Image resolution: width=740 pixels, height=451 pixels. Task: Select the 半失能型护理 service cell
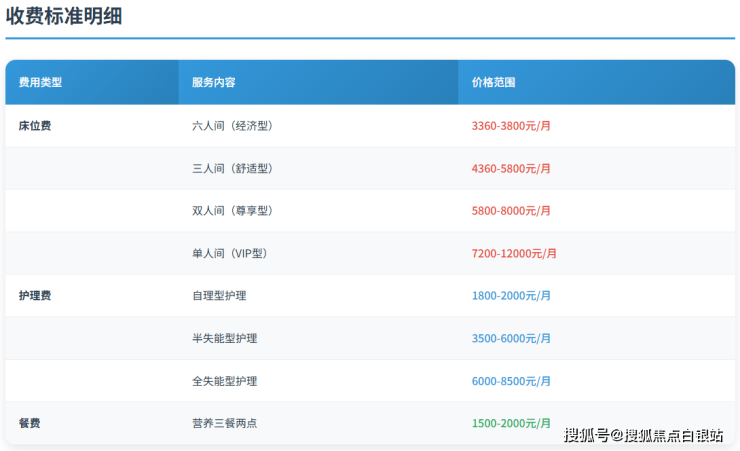click(224, 339)
